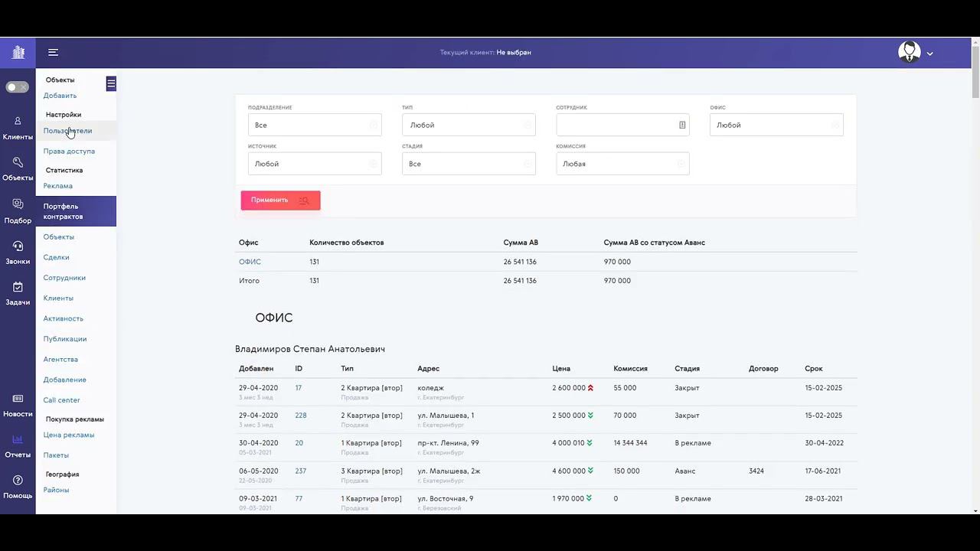Open the Права доступа menu item
980x551 pixels.
(69, 152)
